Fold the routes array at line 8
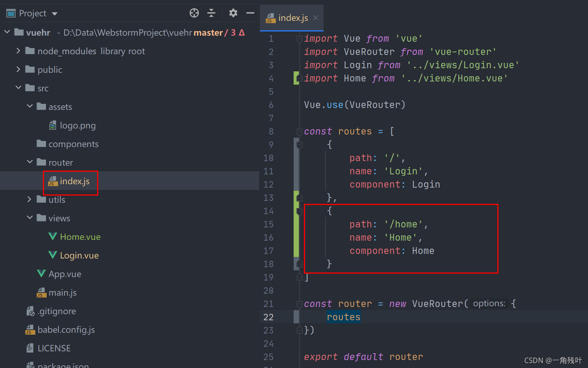This screenshot has width=588, height=368. [299, 132]
